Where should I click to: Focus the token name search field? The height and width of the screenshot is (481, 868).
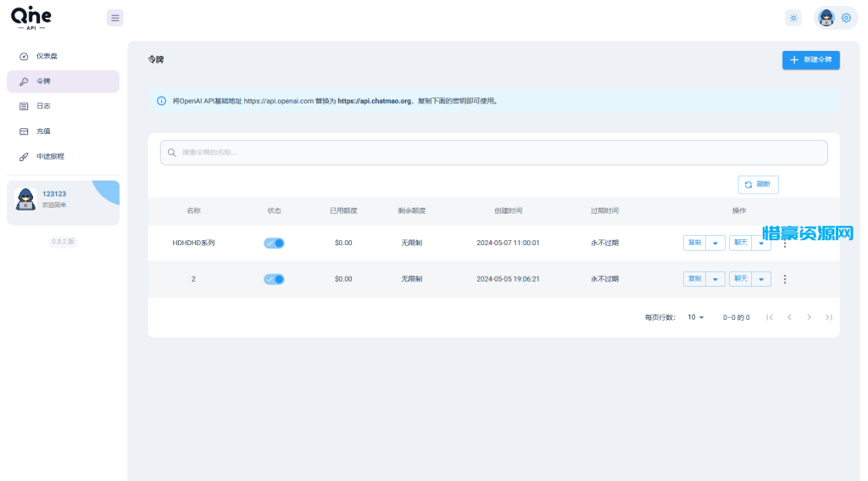click(x=493, y=153)
